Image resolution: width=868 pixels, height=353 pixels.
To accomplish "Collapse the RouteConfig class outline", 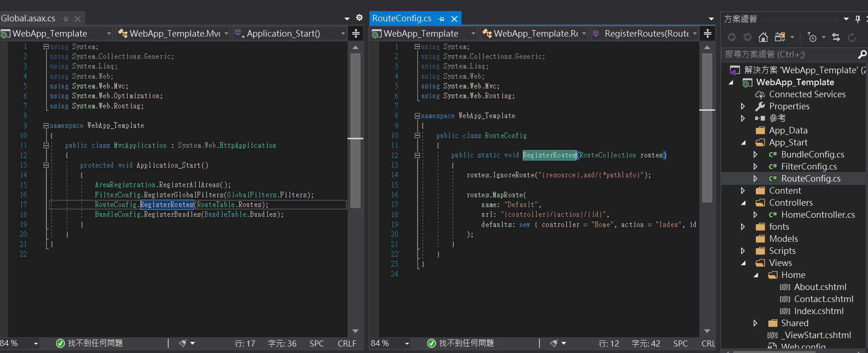I will point(417,136).
